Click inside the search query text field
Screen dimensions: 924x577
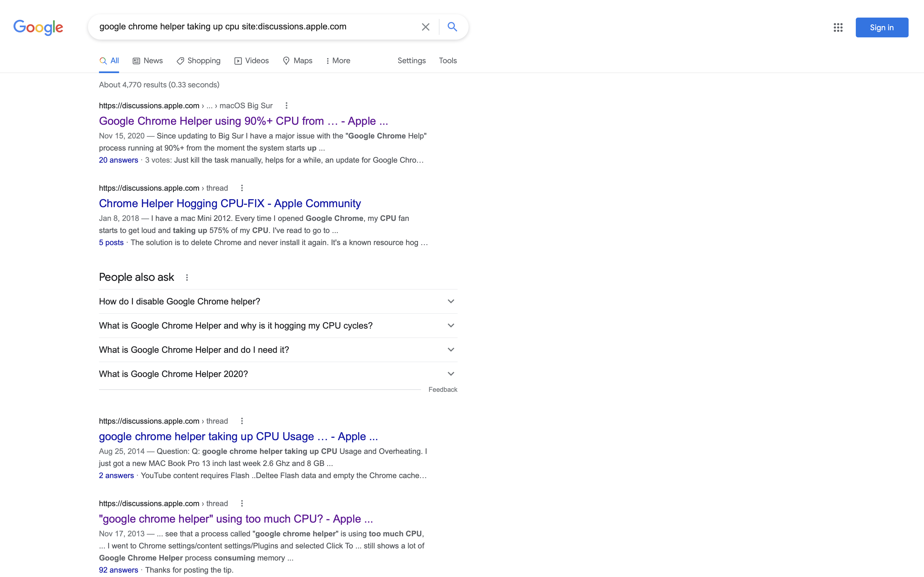[252, 27]
